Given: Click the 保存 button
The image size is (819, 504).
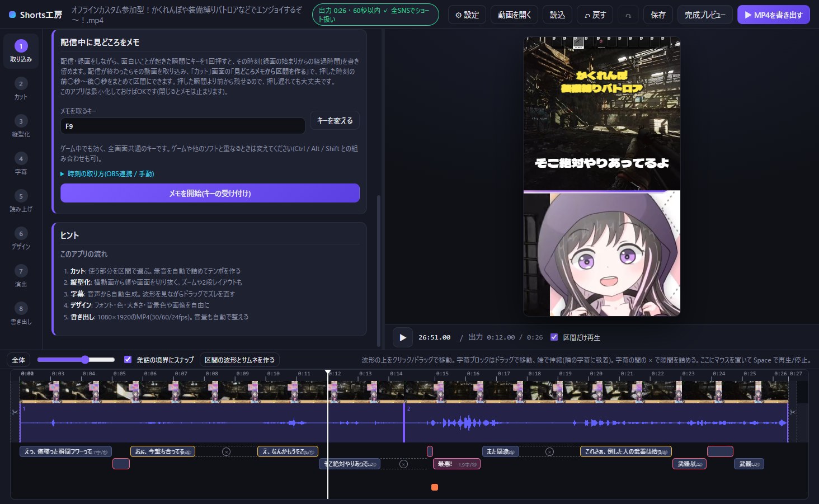Looking at the screenshot, I should pos(658,15).
